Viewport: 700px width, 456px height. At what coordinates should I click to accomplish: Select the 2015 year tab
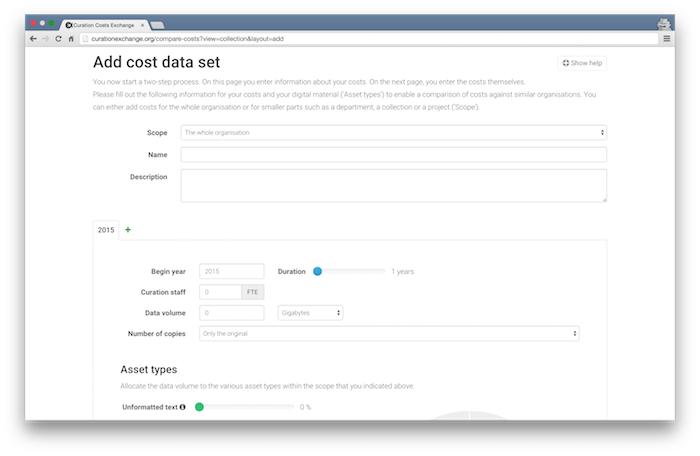[x=106, y=230]
